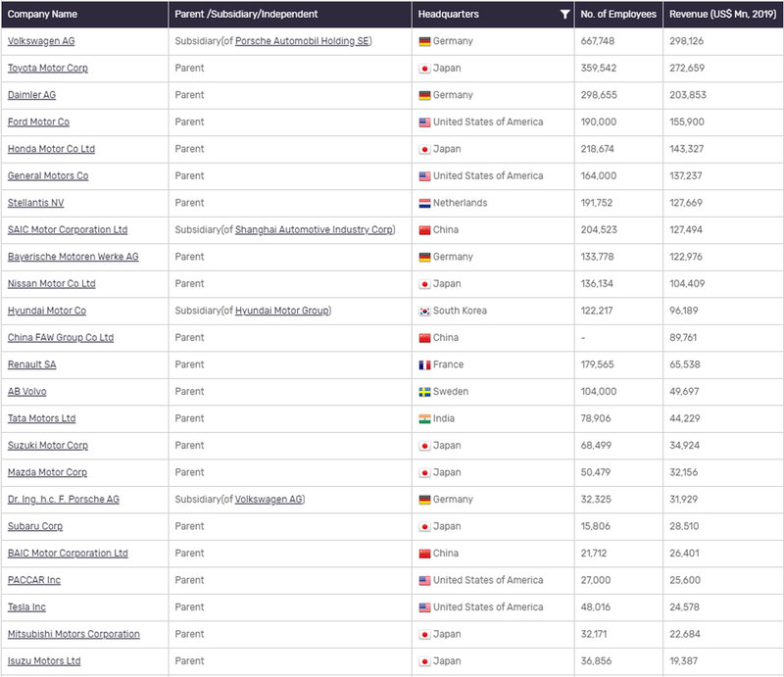784x677 pixels.
Task: Select revenue value 298,126
Action: coord(687,41)
